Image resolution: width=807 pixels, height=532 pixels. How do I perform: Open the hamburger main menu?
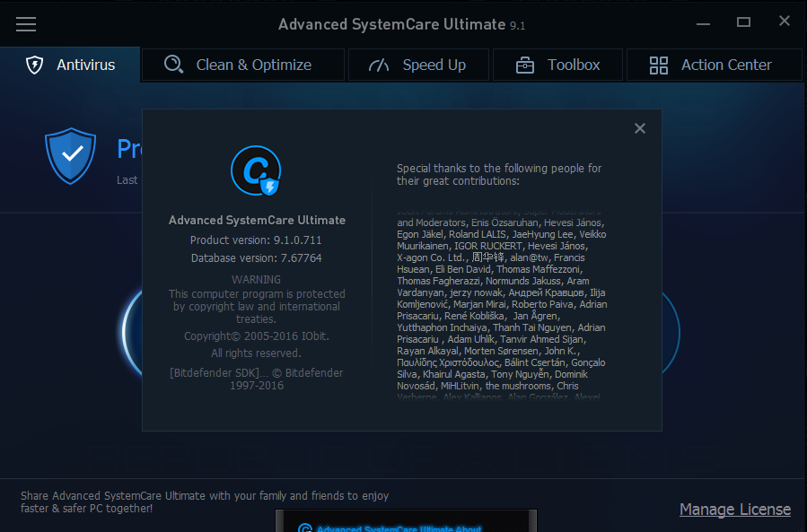tap(26, 24)
